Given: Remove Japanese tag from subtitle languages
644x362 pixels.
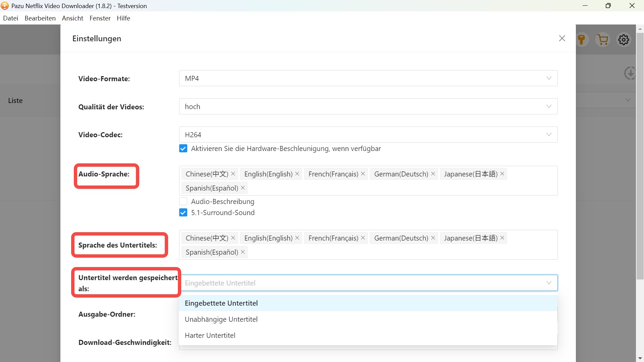Looking at the screenshot, I should pos(502,238).
